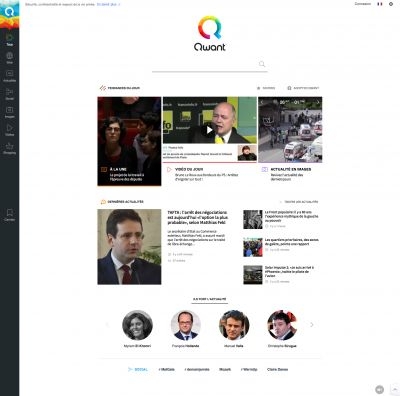Open the Actualités news sidebar icon

pos(9,73)
